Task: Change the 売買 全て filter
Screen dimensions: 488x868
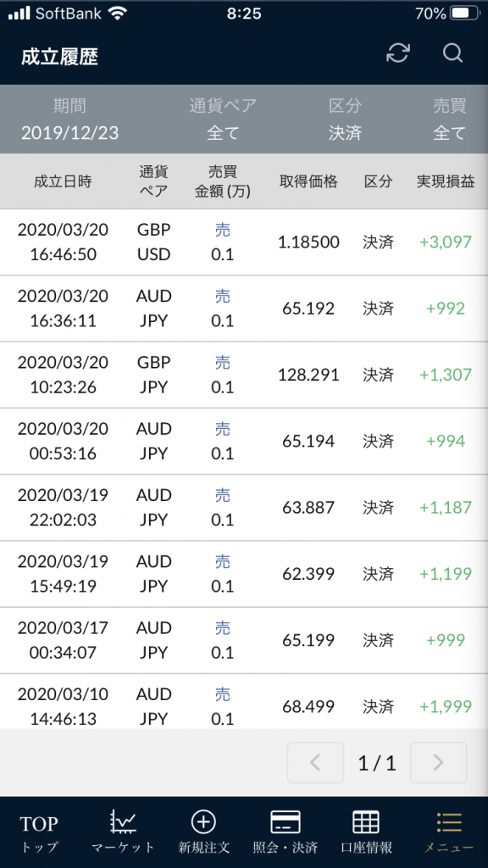Action: tap(449, 119)
